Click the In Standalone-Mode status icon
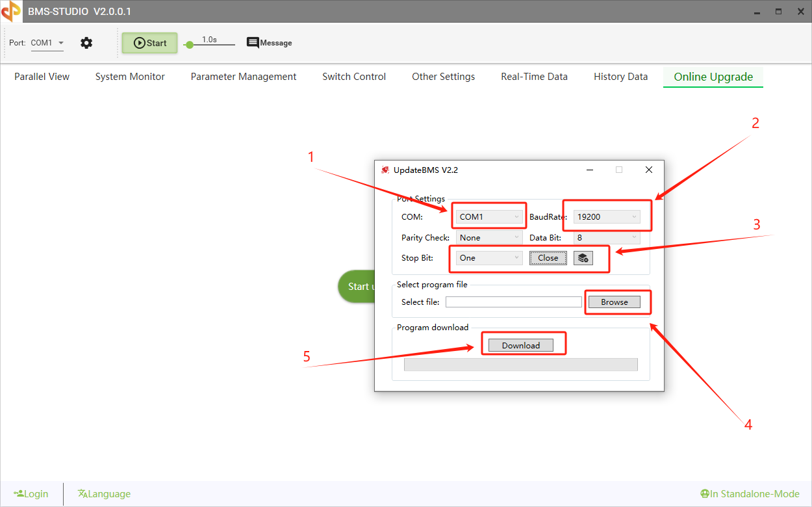Screen dimensions: 812x507 point(705,494)
